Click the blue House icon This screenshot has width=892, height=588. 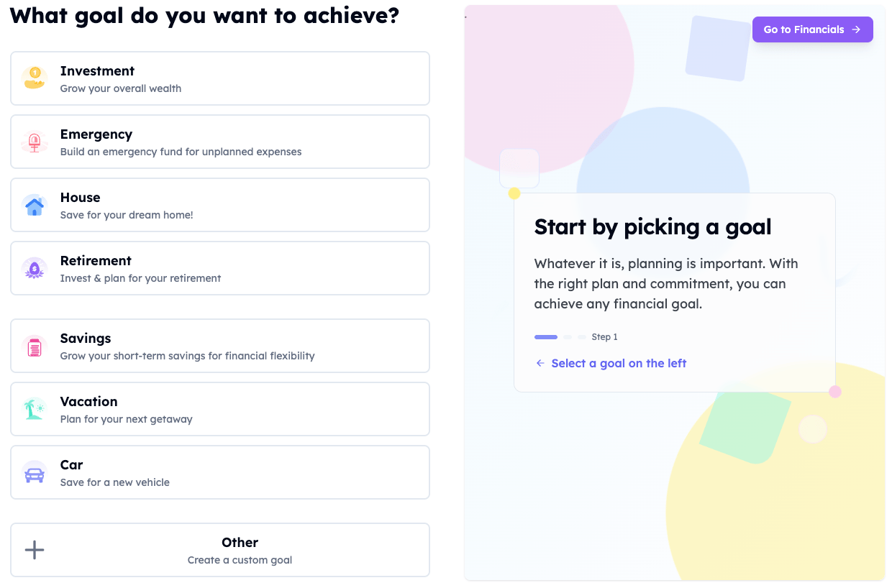[35, 206]
